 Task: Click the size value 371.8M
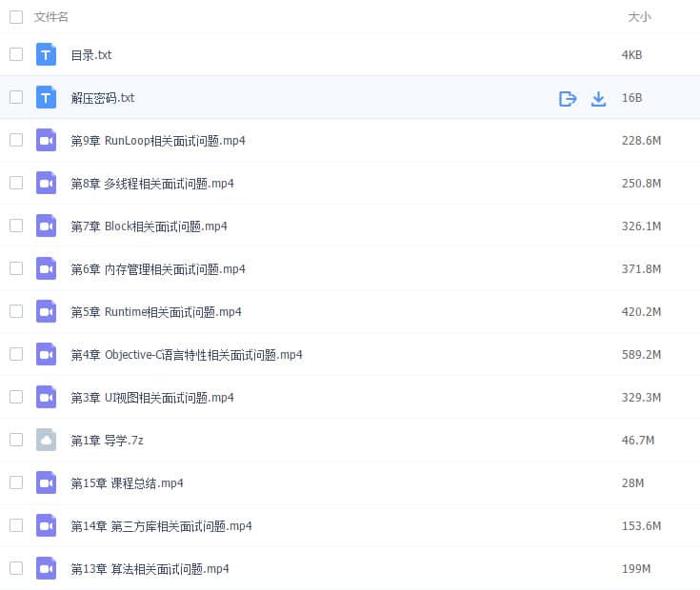coord(641,269)
